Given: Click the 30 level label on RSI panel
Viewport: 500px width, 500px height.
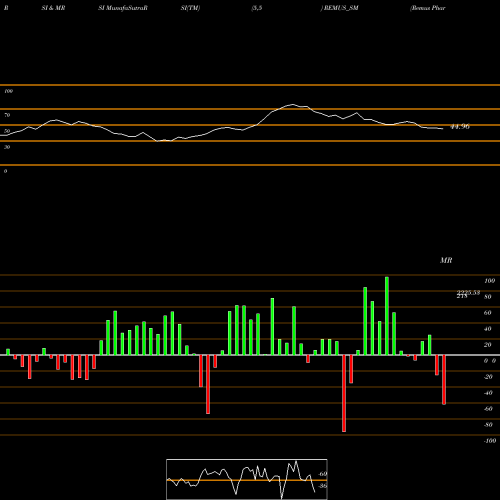Looking at the screenshot, I should coord(7,147).
